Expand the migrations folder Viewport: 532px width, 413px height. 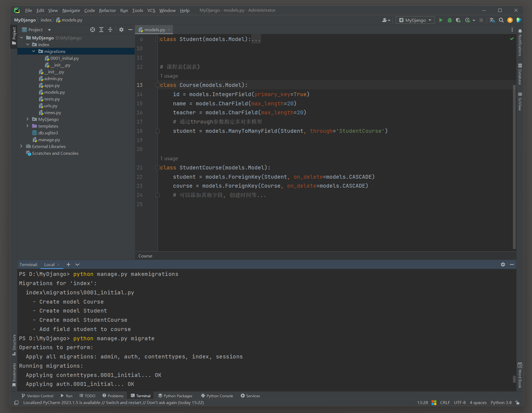tap(33, 51)
